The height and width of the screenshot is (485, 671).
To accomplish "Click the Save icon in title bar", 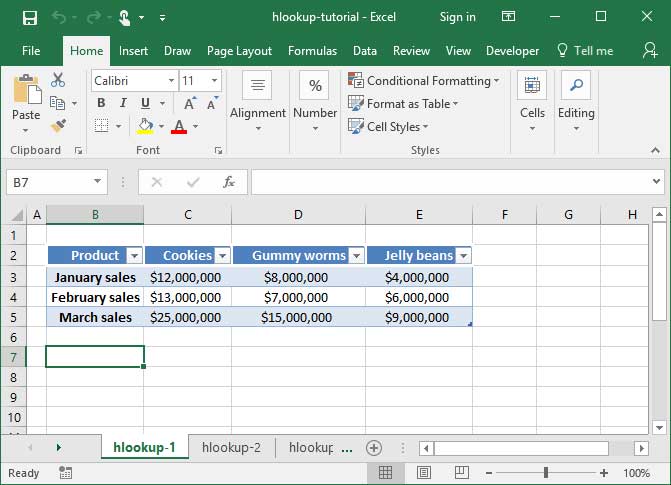I will tap(29, 17).
